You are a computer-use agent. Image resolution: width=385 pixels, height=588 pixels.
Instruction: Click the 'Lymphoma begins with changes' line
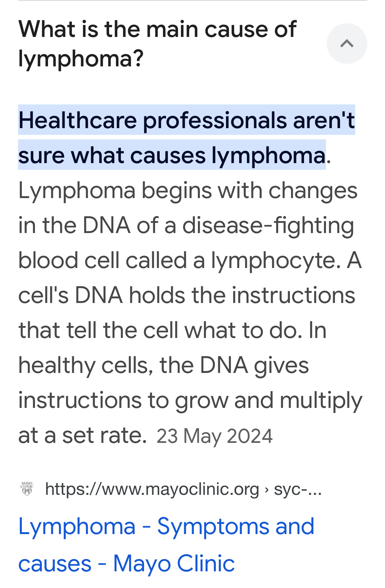(x=188, y=191)
